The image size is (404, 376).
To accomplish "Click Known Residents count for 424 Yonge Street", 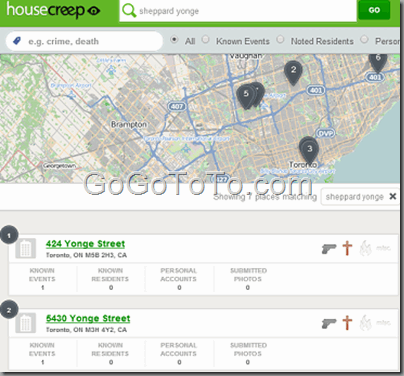I will 110,279.
